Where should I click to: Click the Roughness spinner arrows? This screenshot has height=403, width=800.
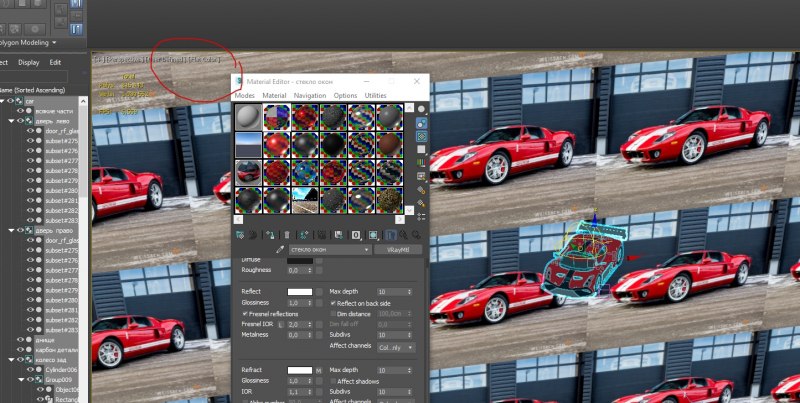[310, 270]
